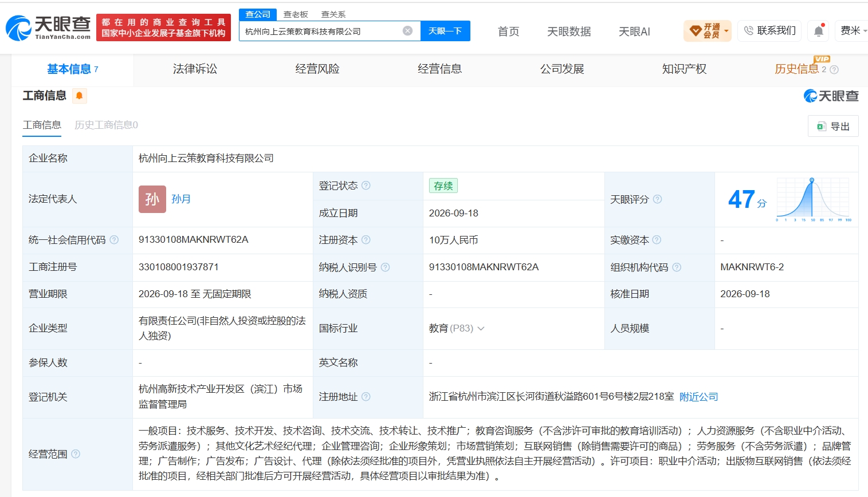Open the 法律诉讼 tab
Image resolution: width=868 pixels, height=497 pixels.
pyautogui.click(x=195, y=69)
